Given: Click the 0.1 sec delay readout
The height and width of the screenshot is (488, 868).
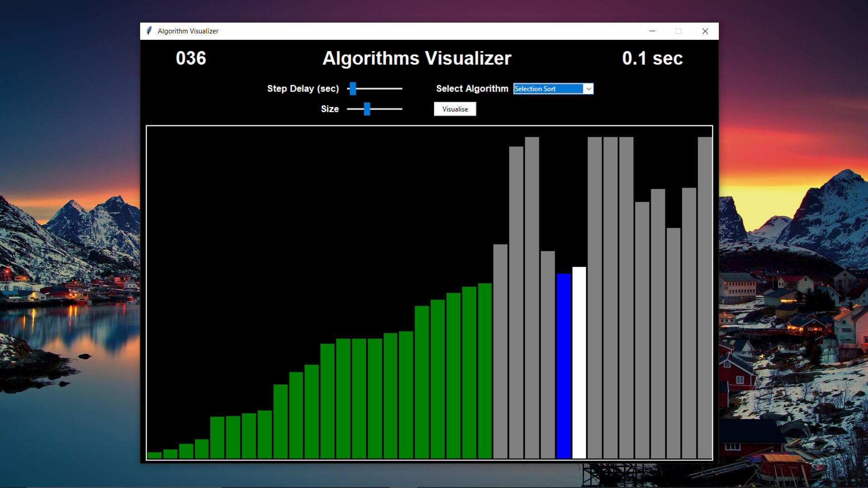Looking at the screenshot, I should [652, 58].
